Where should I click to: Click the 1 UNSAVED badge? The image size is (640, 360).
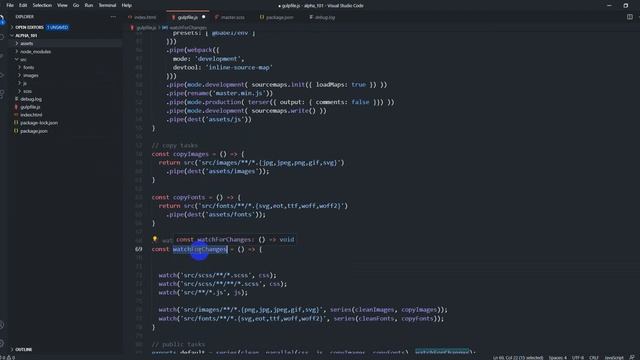coord(57,27)
